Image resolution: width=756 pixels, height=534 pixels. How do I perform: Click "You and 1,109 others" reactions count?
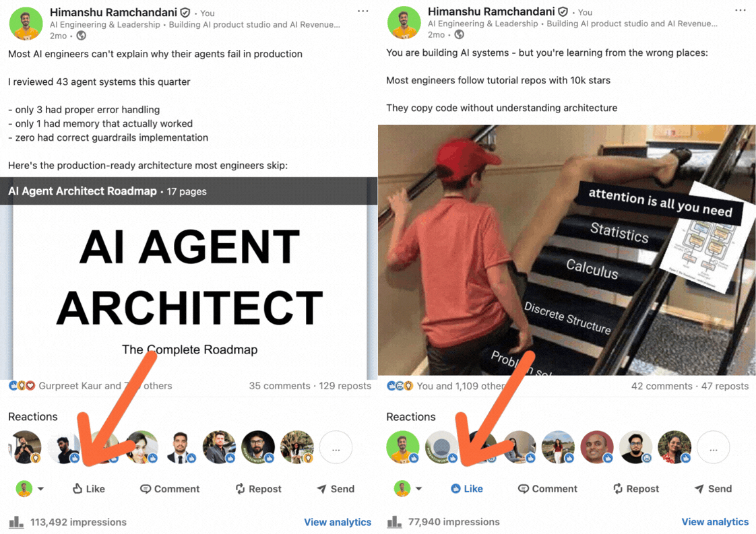tap(461, 386)
